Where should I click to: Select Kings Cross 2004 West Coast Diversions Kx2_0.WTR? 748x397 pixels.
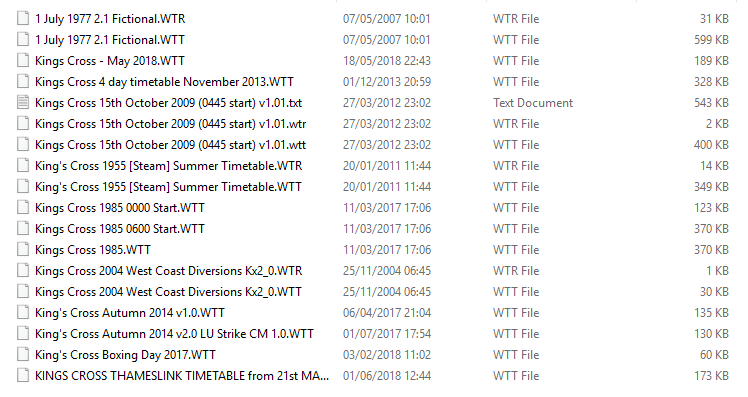tap(168, 271)
